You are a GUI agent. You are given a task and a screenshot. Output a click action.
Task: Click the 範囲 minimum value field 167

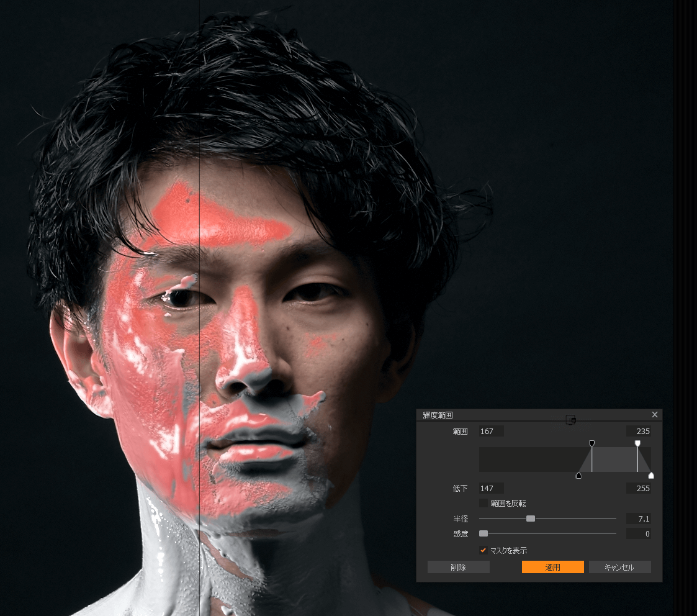click(x=491, y=431)
